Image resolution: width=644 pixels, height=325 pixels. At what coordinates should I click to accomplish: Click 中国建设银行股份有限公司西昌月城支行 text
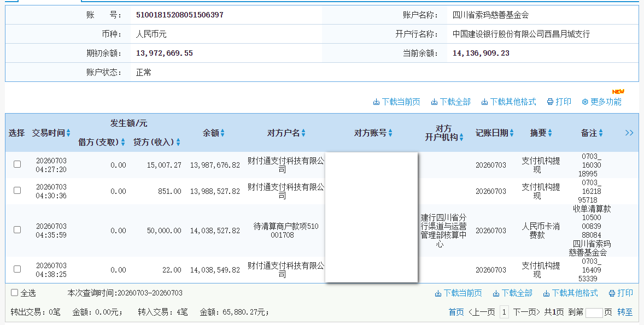[x=521, y=34]
